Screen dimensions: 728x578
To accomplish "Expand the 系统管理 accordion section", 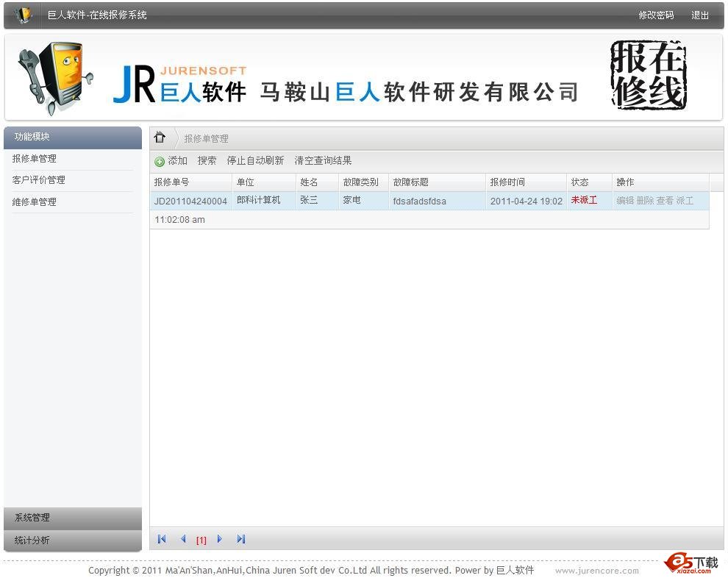I will coord(72,518).
